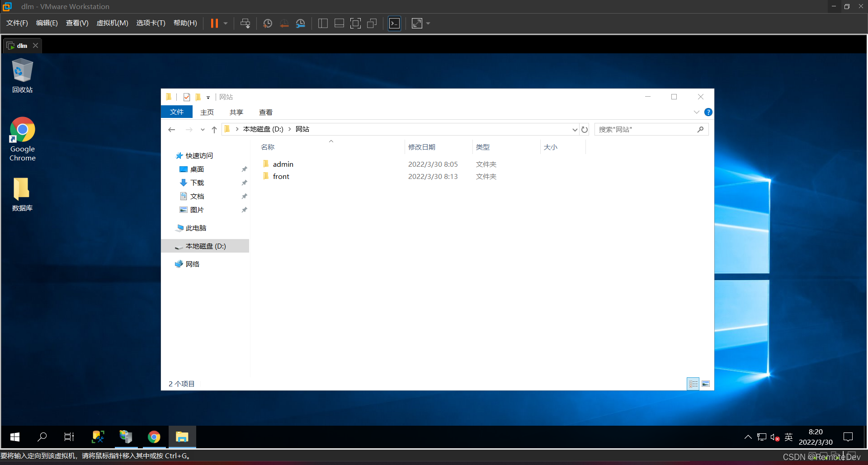Toggle the VMware library sidebar
This screenshot has height=465, width=868.
323,23
